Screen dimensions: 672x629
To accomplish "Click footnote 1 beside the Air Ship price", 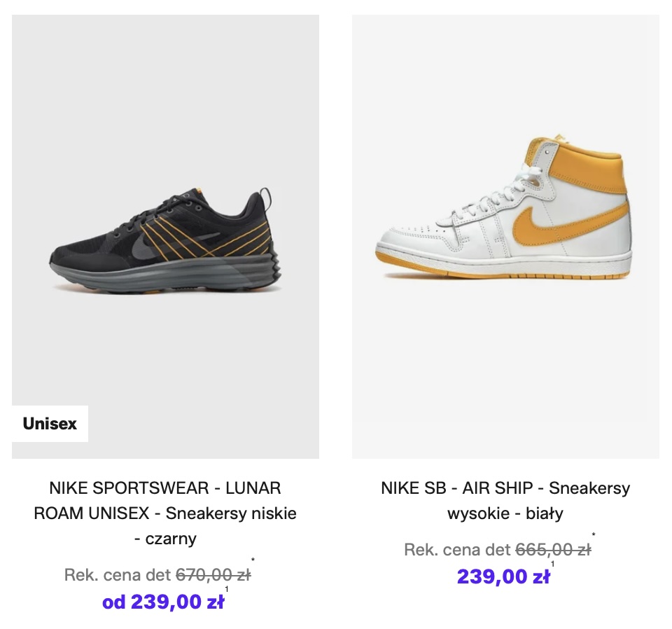I will tap(552, 565).
